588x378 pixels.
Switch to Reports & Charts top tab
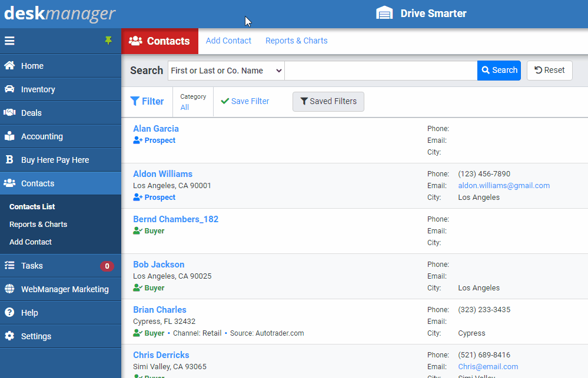(296, 41)
